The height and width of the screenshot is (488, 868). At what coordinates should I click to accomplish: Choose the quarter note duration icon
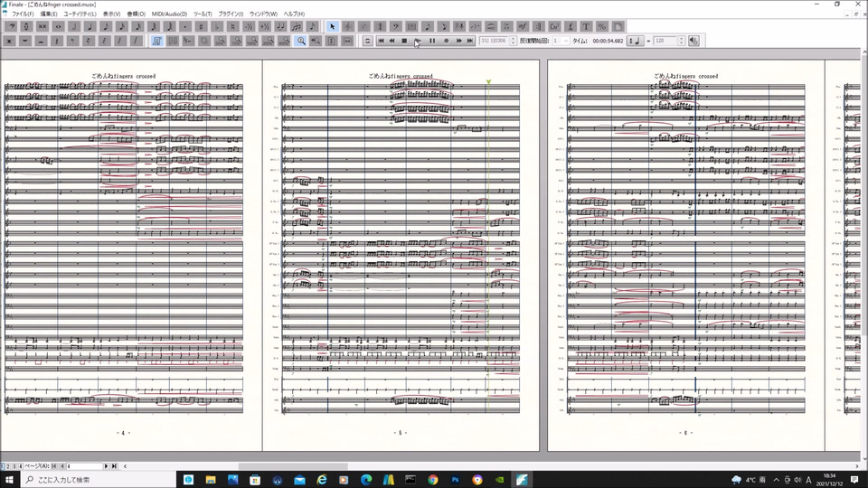(90, 26)
